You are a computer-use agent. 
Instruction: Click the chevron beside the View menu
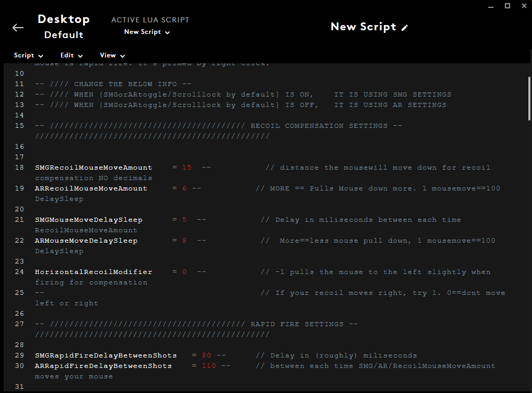(x=123, y=56)
